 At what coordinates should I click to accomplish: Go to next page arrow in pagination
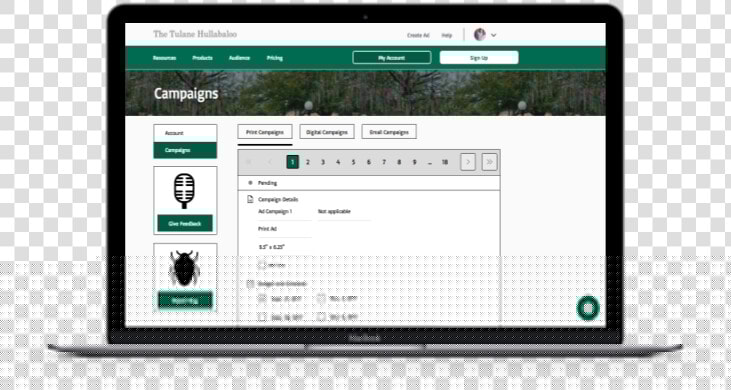click(468, 162)
